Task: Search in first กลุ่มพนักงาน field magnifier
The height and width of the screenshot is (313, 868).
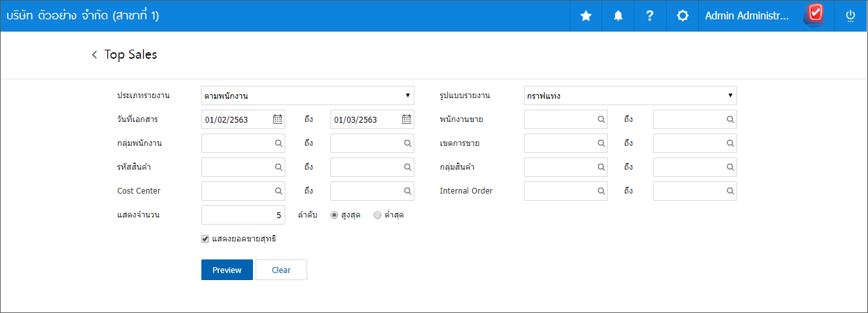Action: (278, 143)
